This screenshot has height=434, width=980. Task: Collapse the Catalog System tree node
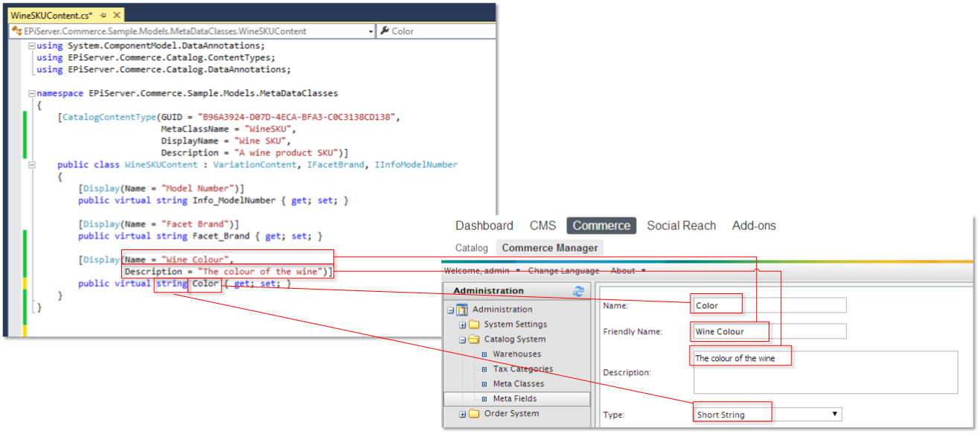(x=463, y=339)
